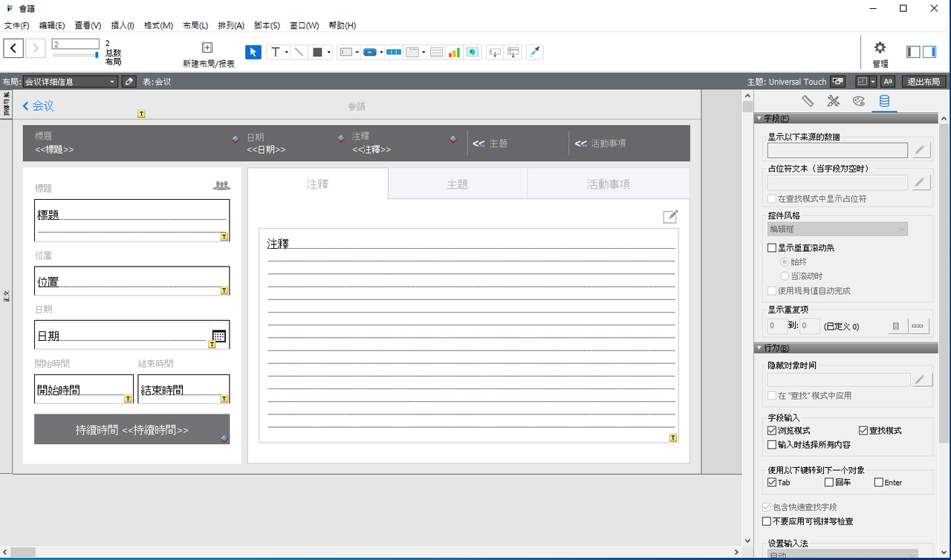
Task: Check the 回车 checkbox
Action: tap(829, 483)
